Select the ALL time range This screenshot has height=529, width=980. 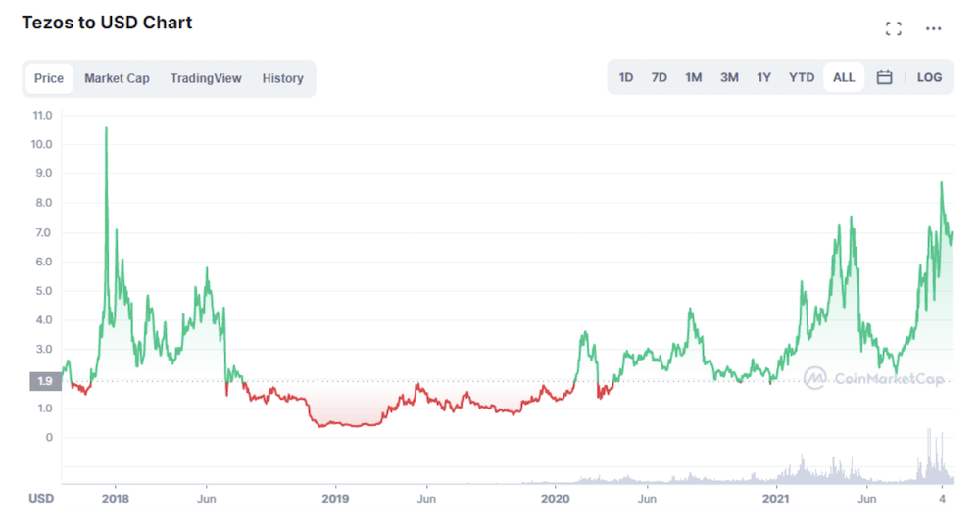843,77
